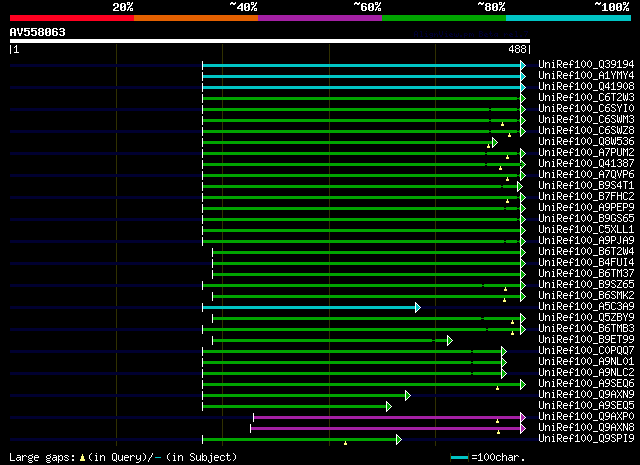Open UniRef100_Q8W536 entry label

coord(586,142)
